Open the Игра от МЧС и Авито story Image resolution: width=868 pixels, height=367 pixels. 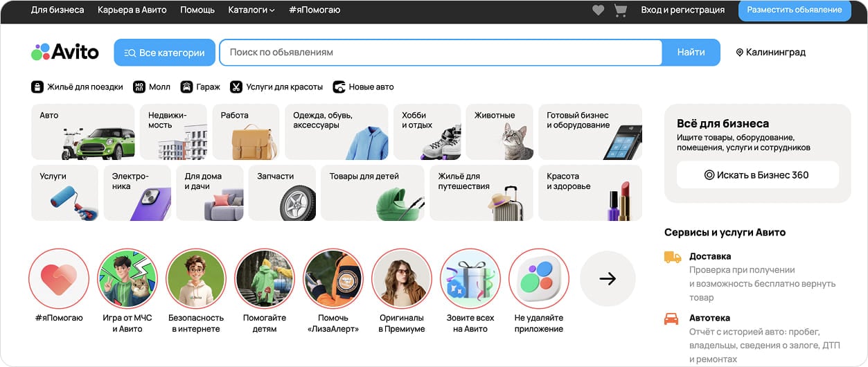pyautogui.click(x=127, y=278)
